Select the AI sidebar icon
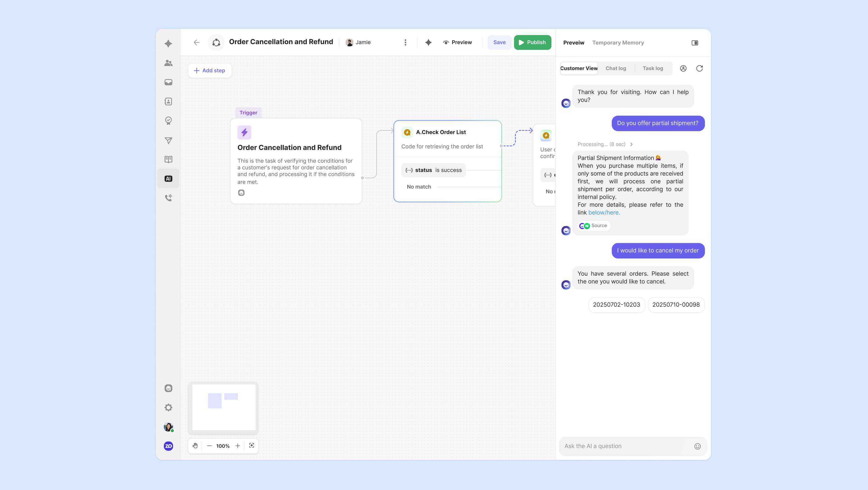 pyautogui.click(x=168, y=178)
